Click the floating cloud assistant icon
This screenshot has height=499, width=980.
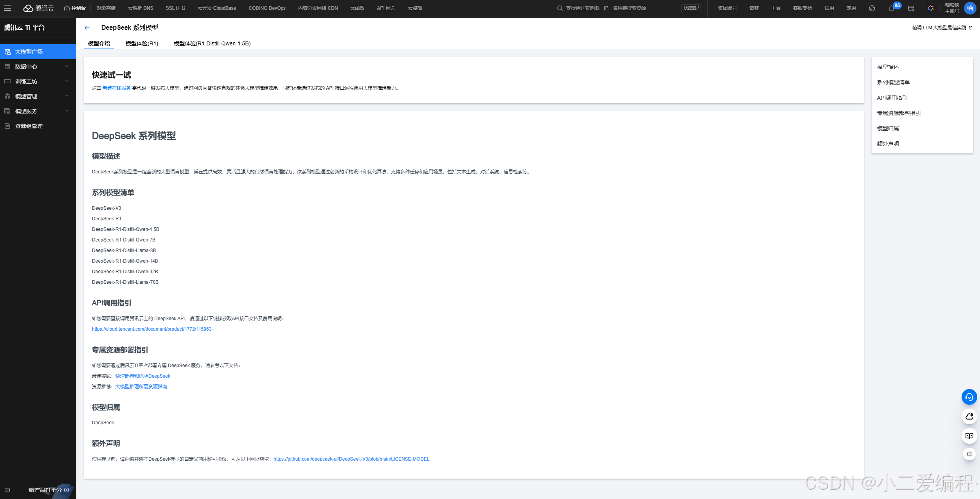click(969, 416)
